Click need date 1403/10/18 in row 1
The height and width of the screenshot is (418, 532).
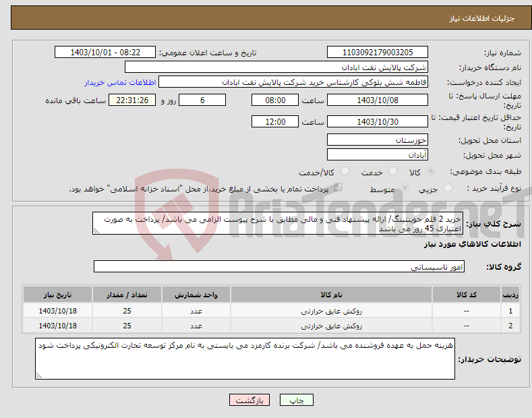(x=58, y=311)
